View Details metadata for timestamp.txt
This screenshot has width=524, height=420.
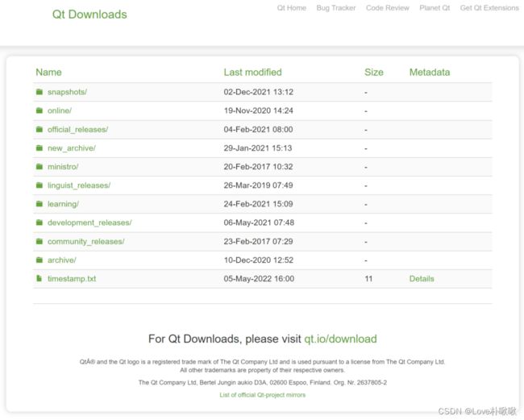tap(422, 279)
